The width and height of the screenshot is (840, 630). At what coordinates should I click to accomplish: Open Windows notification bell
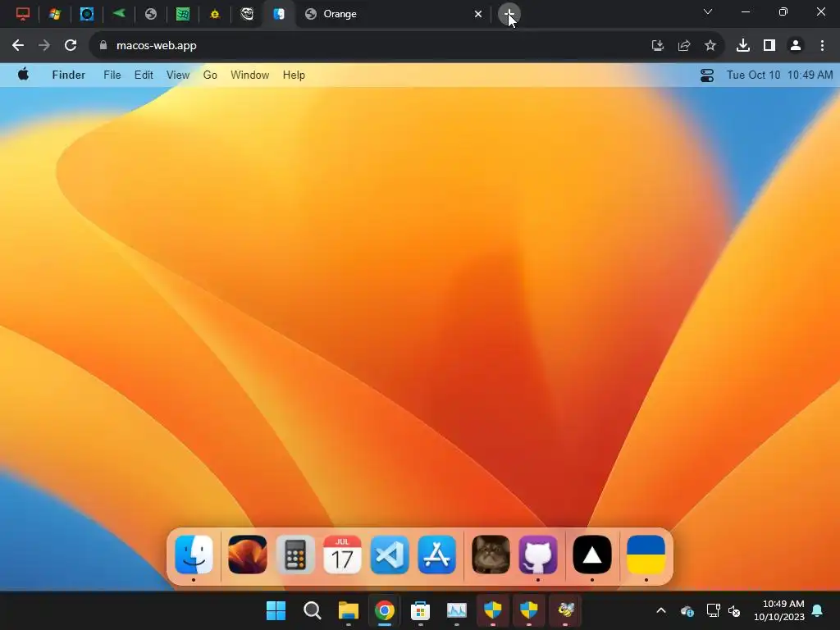point(818,610)
